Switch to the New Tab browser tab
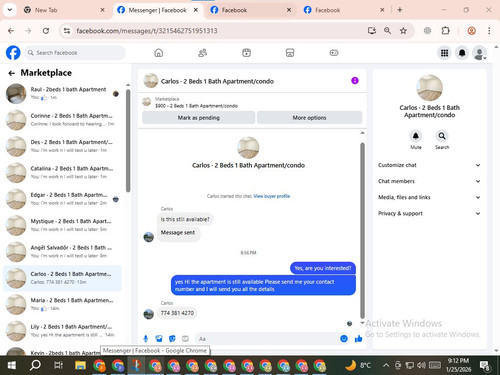 63,10
